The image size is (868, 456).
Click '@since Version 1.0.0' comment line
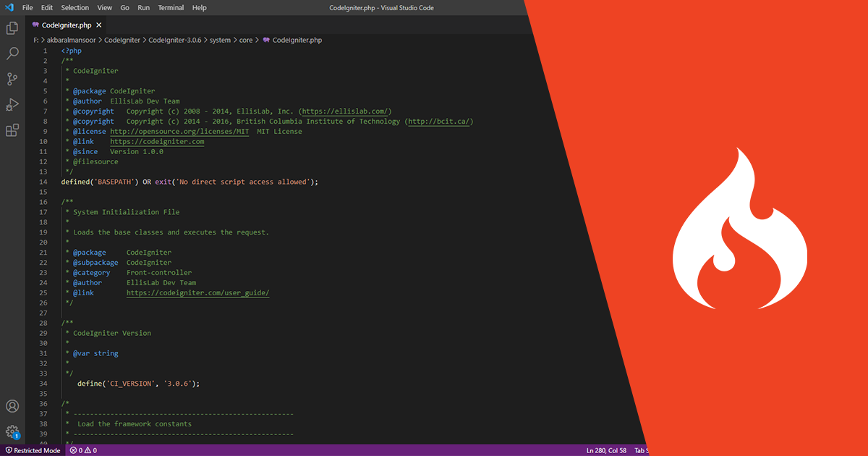[x=118, y=152]
